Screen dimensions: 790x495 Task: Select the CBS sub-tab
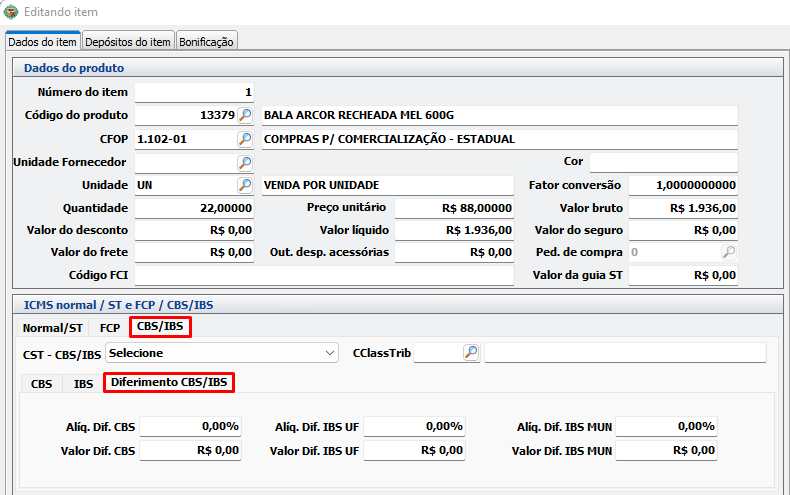42,383
